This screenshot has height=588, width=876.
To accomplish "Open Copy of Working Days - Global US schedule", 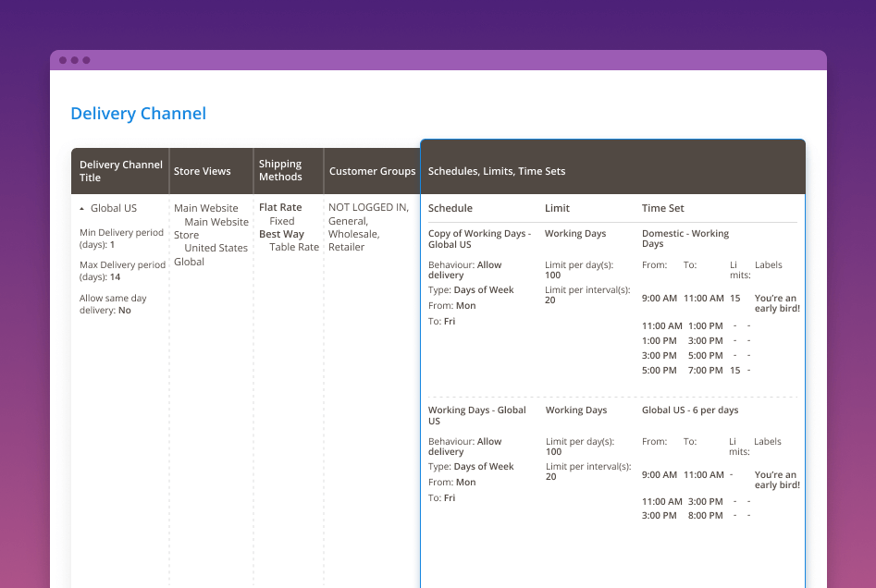I will coord(479,239).
